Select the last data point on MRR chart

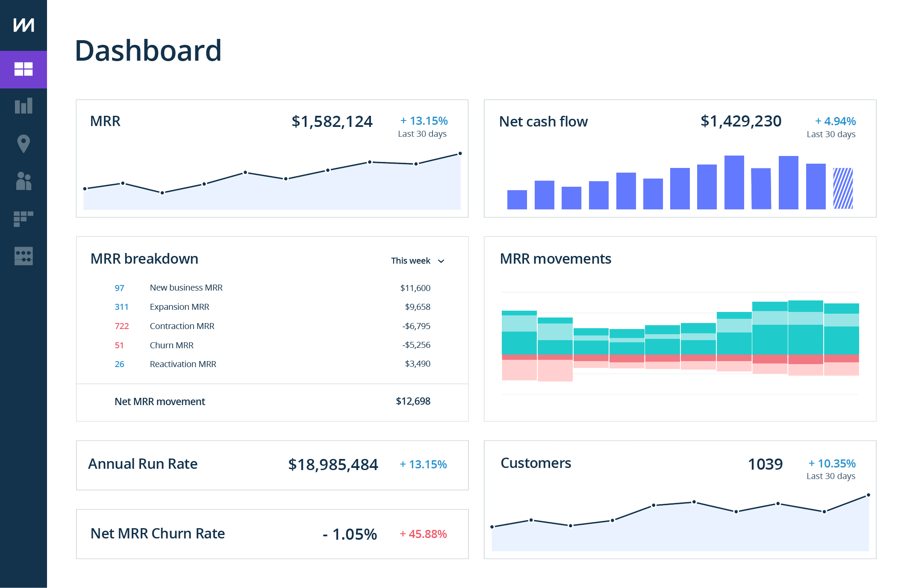459,153
